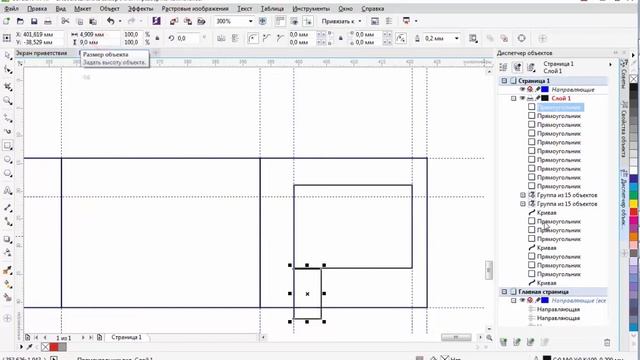Toggle visibility eye of Направляющие on Страница 1
This screenshot has height=360, width=640.
(522, 89)
